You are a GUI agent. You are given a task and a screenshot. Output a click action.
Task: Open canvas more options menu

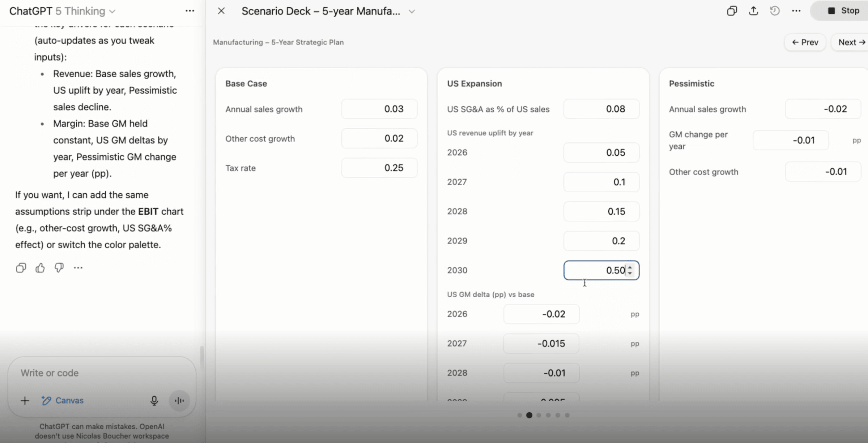[796, 11]
